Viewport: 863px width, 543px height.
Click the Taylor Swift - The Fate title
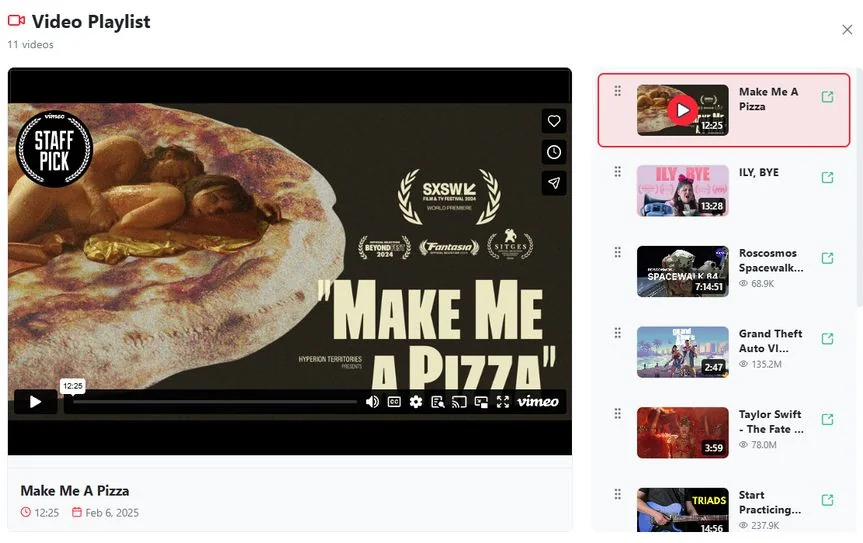click(x=771, y=421)
